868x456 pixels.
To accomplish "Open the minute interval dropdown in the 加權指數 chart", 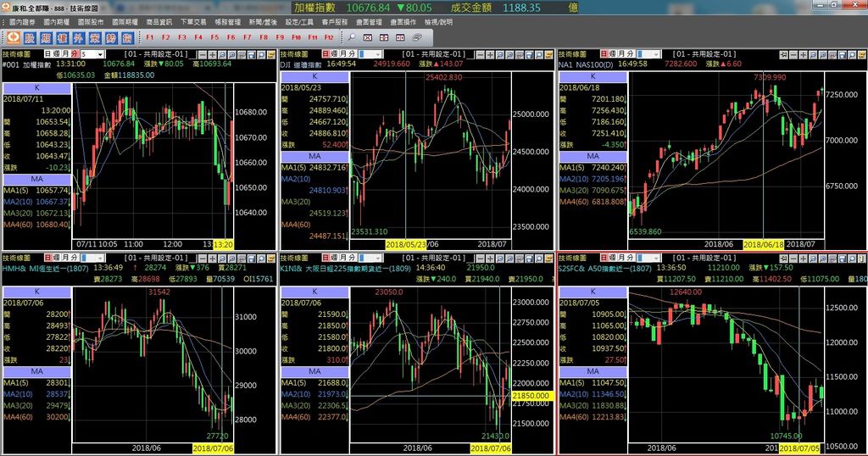I will click(100, 54).
